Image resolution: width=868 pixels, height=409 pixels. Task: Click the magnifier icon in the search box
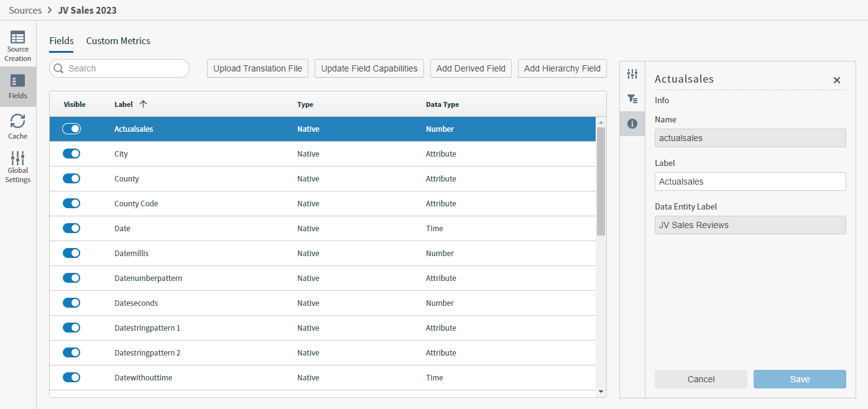[59, 68]
